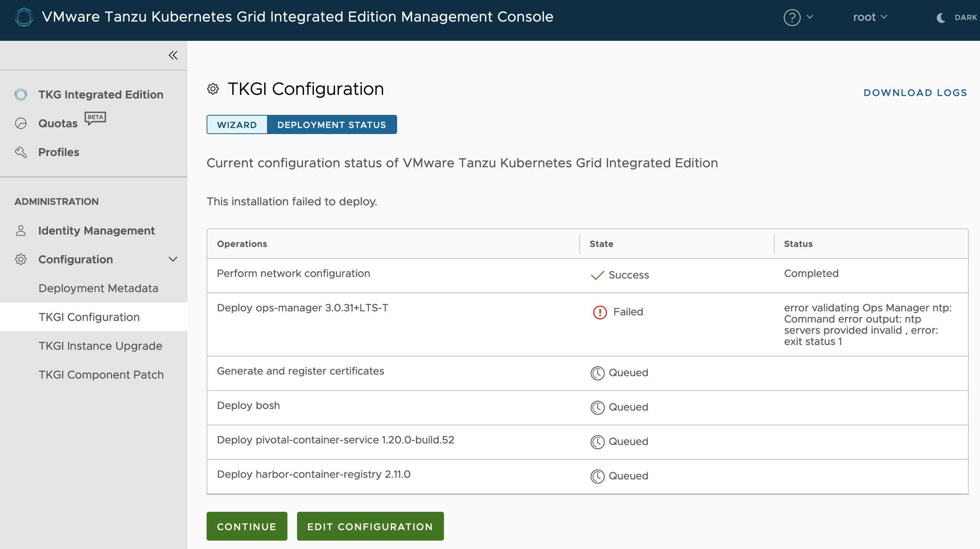This screenshot has height=549, width=980.
Task: Open TKGI Instance Upgrade page
Action: pyautogui.click(x=100, y=346)
